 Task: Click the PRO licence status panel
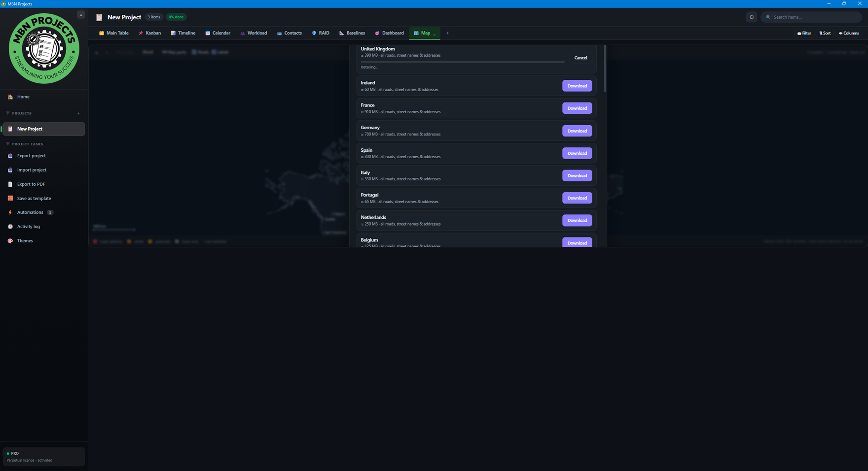click(44, 457)
